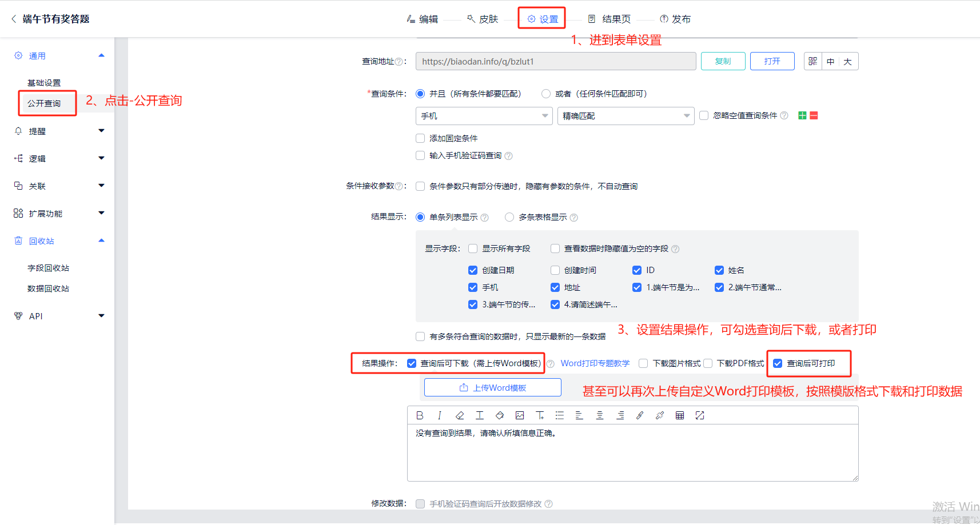
Task: Enable 忽略空值查询条件 checkbox
Action: pos(704,115)
